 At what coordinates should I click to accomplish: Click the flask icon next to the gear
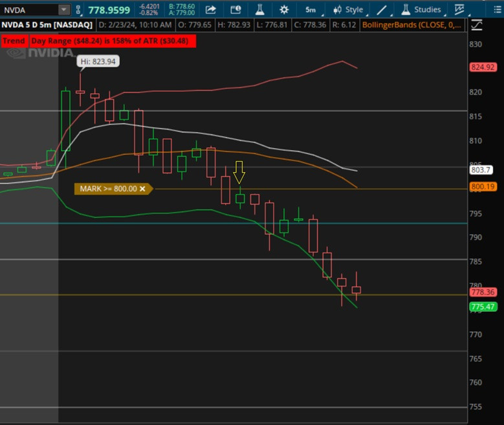(x=259, y=10)
